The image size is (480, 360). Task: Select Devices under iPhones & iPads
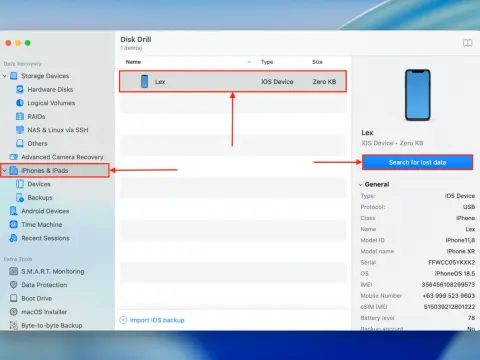click(39, 184)
